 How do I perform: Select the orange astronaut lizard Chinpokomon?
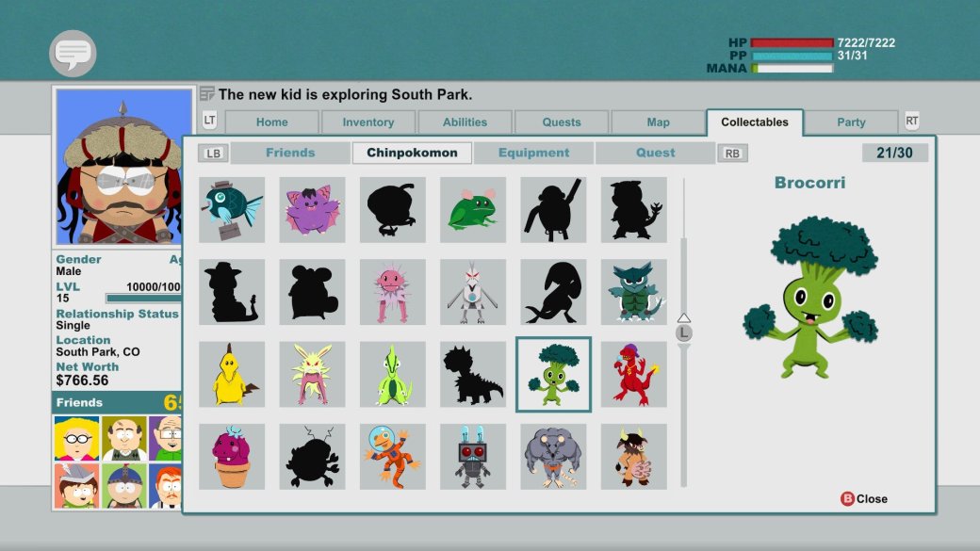point(393,457)
